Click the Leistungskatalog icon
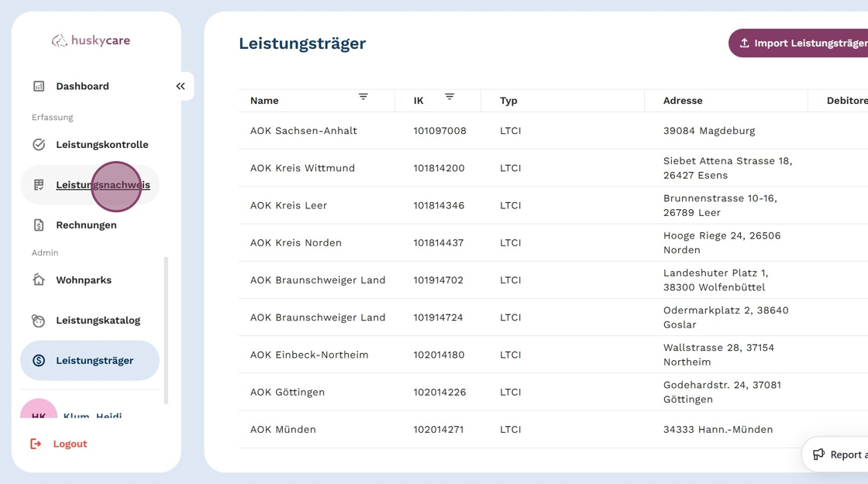868x484 pixels. [39, 321]
